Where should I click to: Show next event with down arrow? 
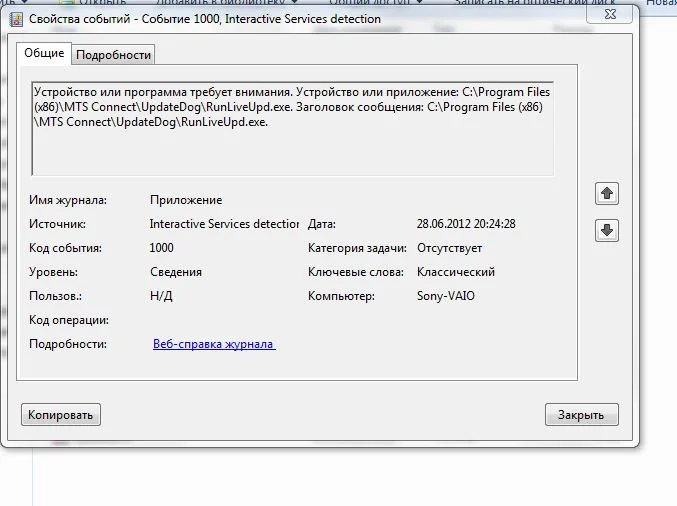coord(607,230)
